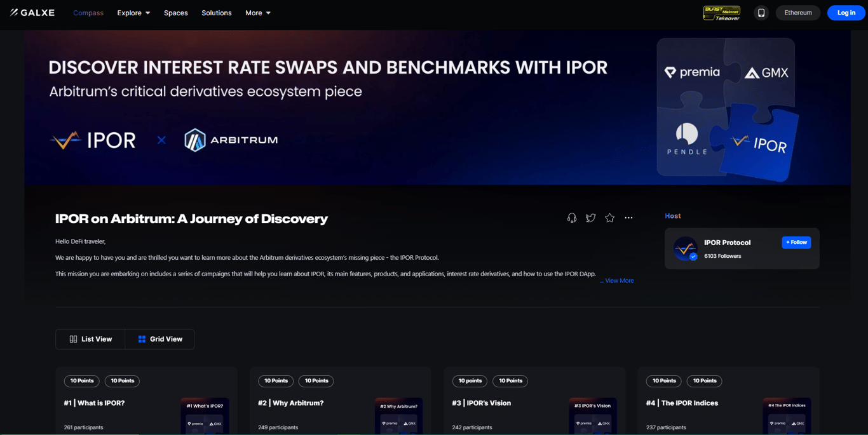Click the IPOR Arbitrum banner image

click(x=437, y=107)
